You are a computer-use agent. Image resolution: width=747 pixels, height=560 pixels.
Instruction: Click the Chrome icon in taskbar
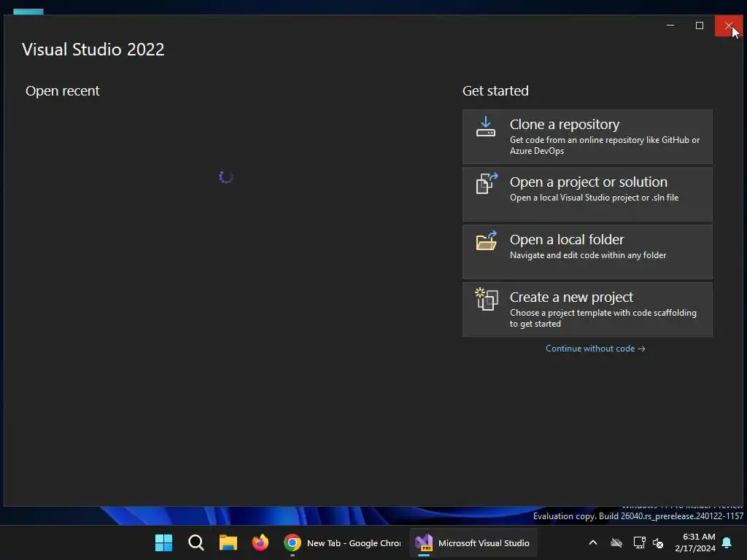(293, 542)
